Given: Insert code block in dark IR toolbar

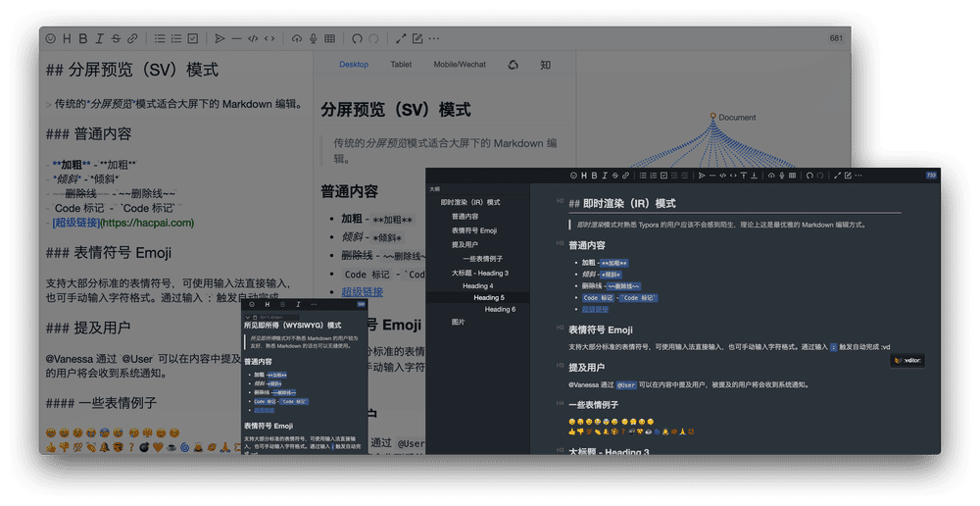Looking at the screenshot, I should click(722, 176).
